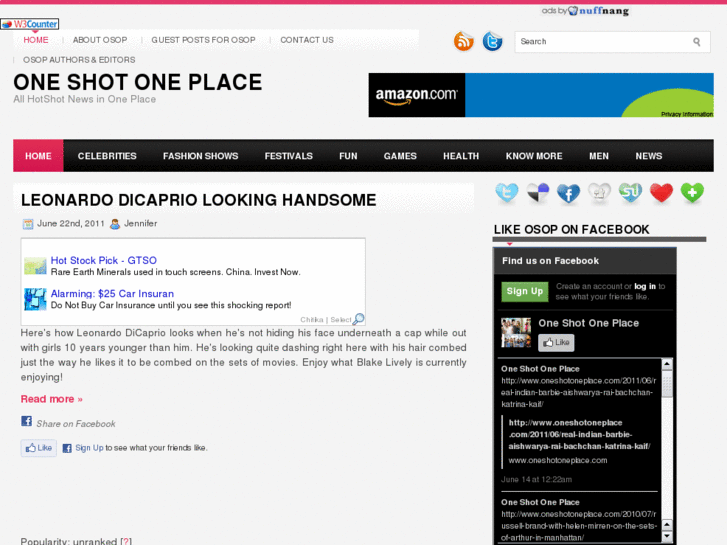Click ads by nuffnang label

click(585, 11)
